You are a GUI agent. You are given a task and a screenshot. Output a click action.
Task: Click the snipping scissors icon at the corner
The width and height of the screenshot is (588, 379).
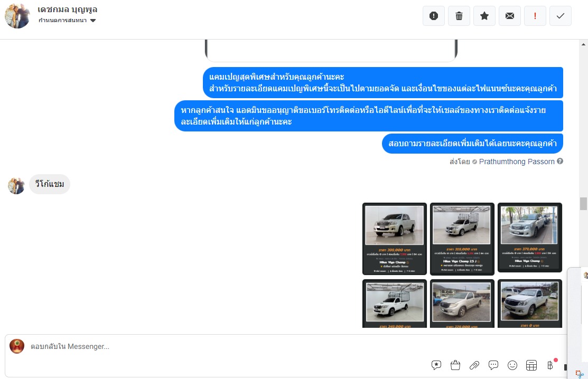click(580, 374)
